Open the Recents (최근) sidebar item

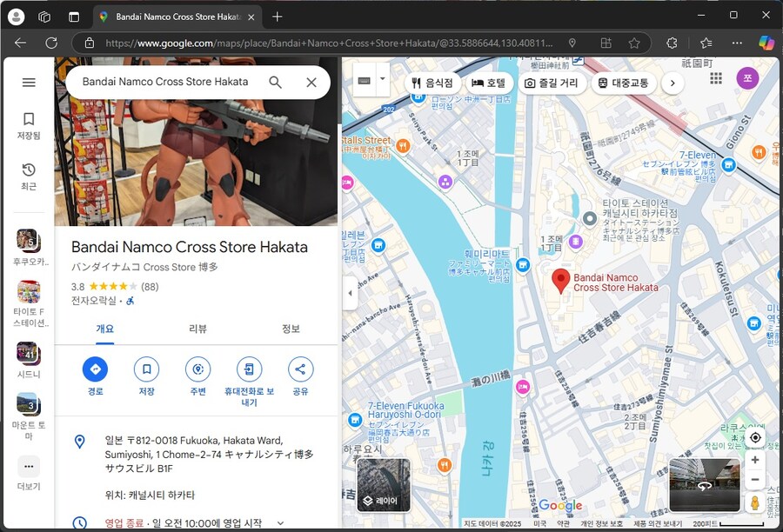point(29,176)
